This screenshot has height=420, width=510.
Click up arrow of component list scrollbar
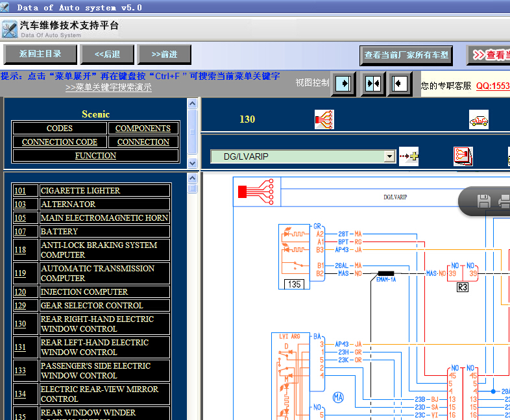[x=193, y=178]
